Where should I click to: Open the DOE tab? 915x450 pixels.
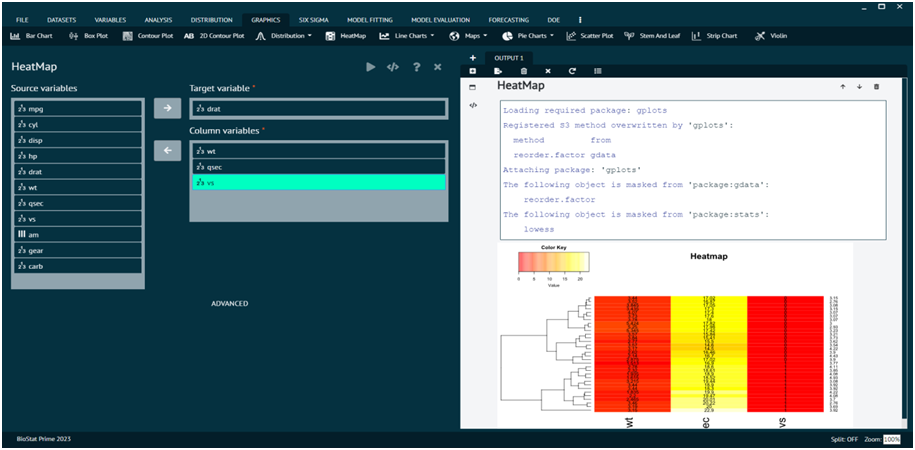point(554,20)
